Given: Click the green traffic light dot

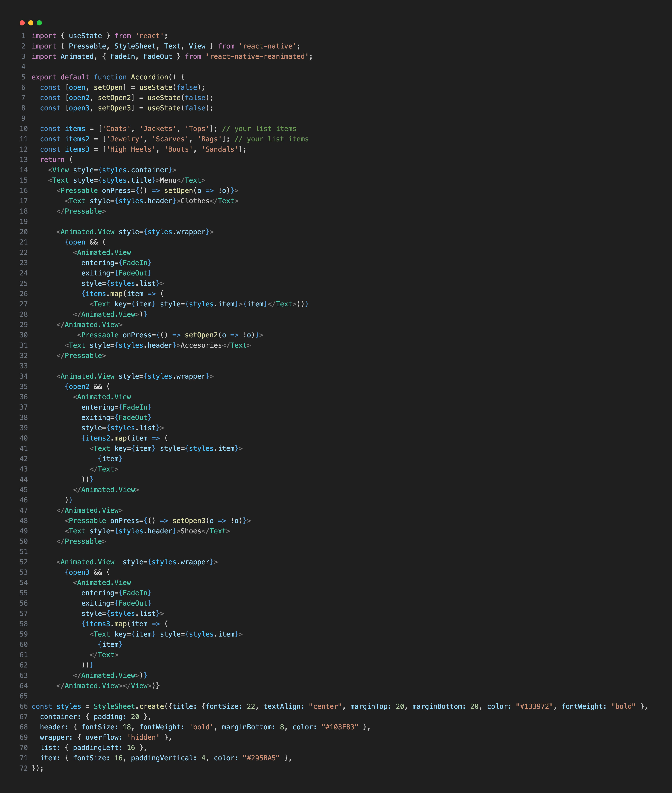Looking at the screenshot, I should (x=39, y=23).
